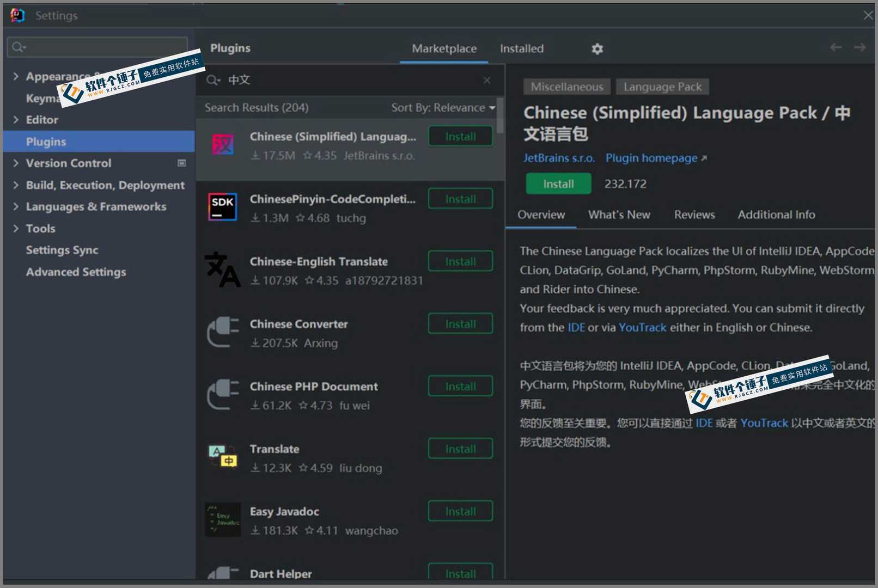Install Chinese Converter plugin

point(460,324)
